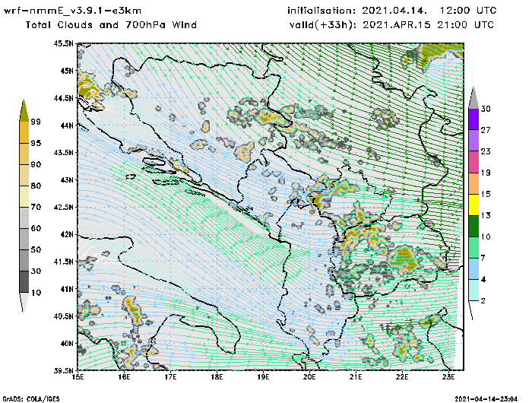Click the 41N latitude label
The image size is (532, 403).
point(67,289)
